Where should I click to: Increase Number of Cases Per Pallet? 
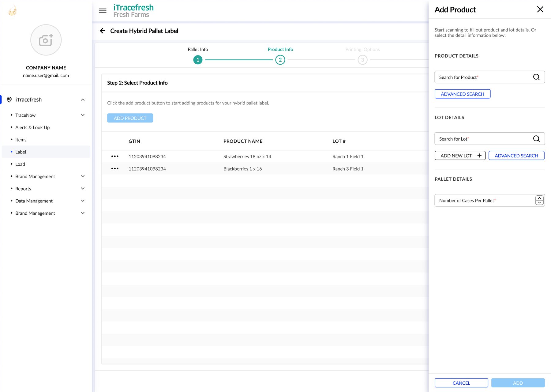539,198
